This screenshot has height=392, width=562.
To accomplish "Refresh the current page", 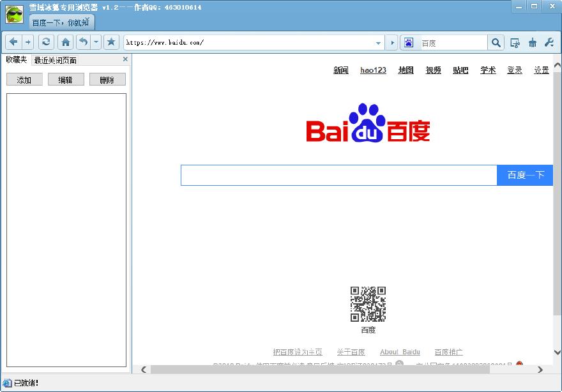I will pos(46,42).
